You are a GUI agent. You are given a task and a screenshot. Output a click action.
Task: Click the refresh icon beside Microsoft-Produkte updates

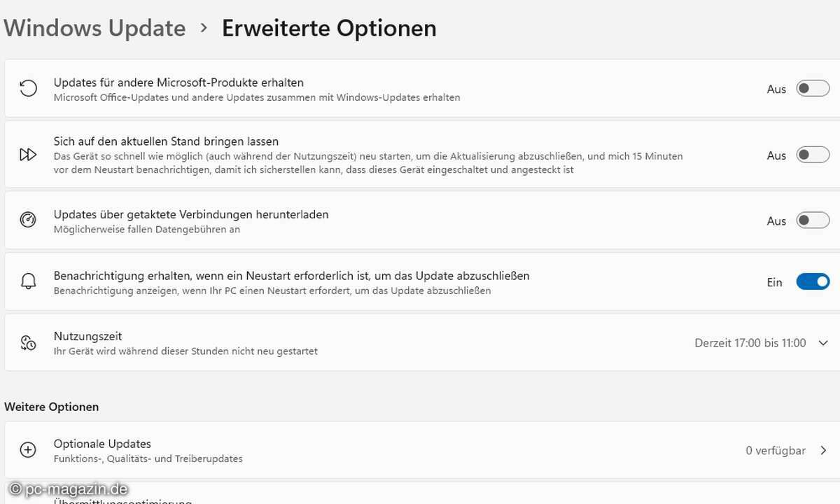point(28,89)
